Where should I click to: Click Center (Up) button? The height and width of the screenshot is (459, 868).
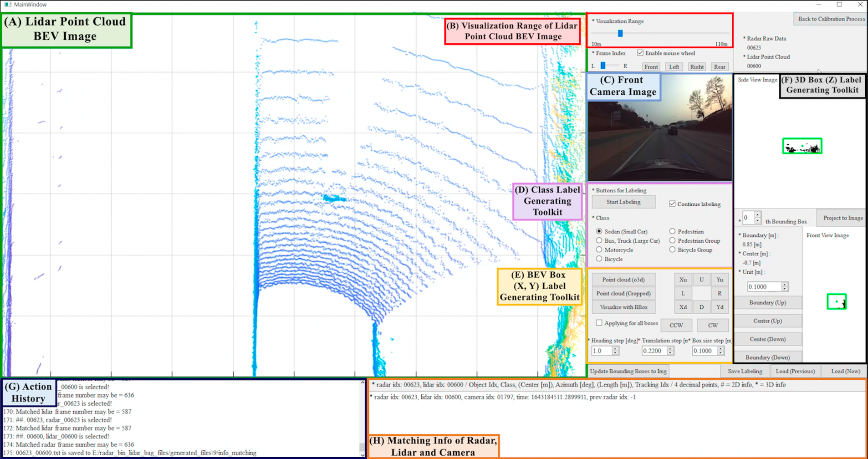pyautogui.click(x=767, y=321)
